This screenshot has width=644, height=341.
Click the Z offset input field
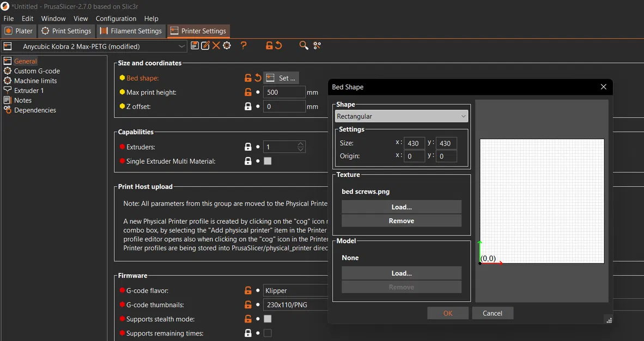coord(284,106)
